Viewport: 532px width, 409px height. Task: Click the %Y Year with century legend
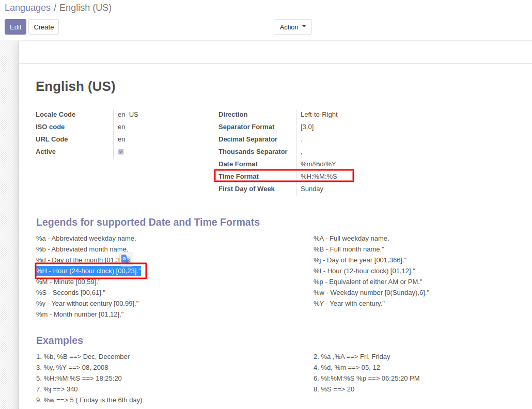coord(349,304)
